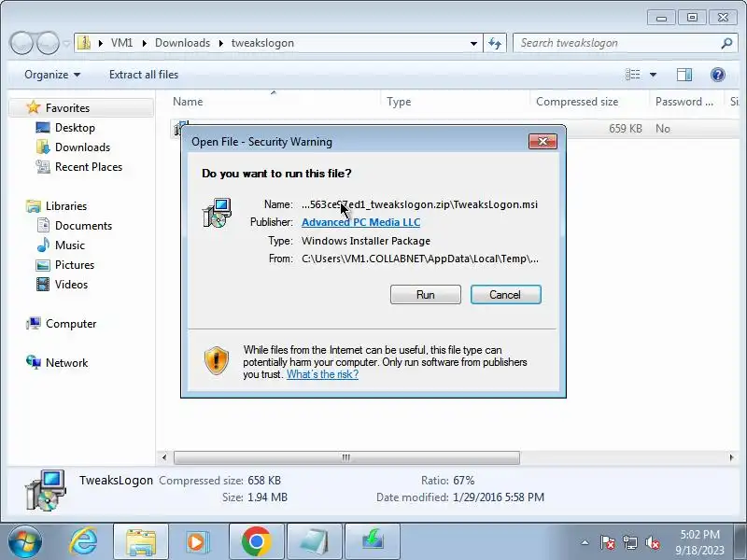This screenshot has width=747, height=560.
Task: Select Libraries in the navigation pane
Action: [66, 206]
